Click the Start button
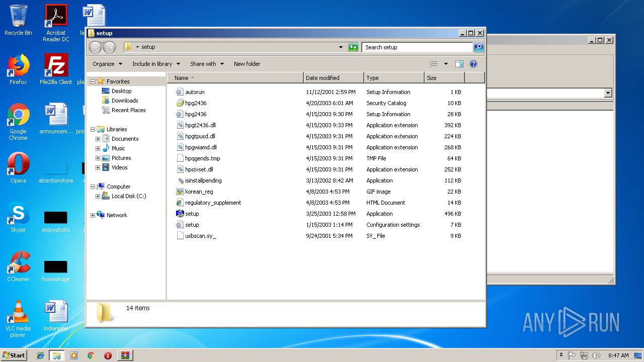The image size is (644, 362). 14,355
